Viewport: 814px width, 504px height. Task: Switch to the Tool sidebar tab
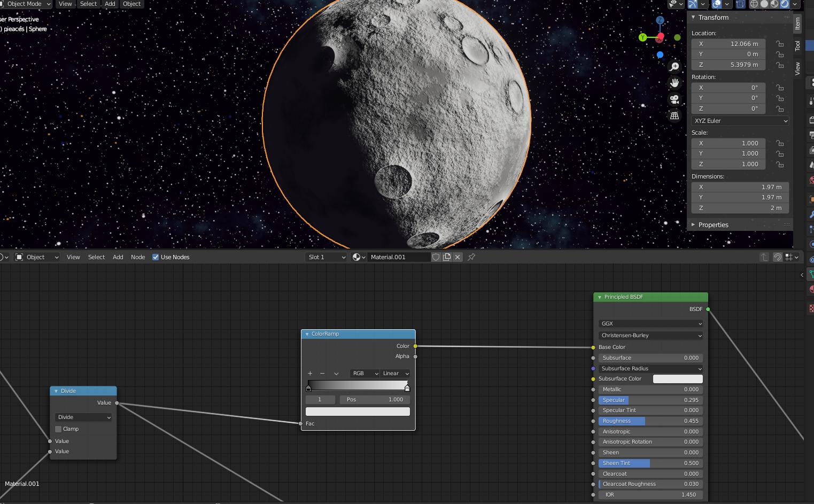[797, 46]
